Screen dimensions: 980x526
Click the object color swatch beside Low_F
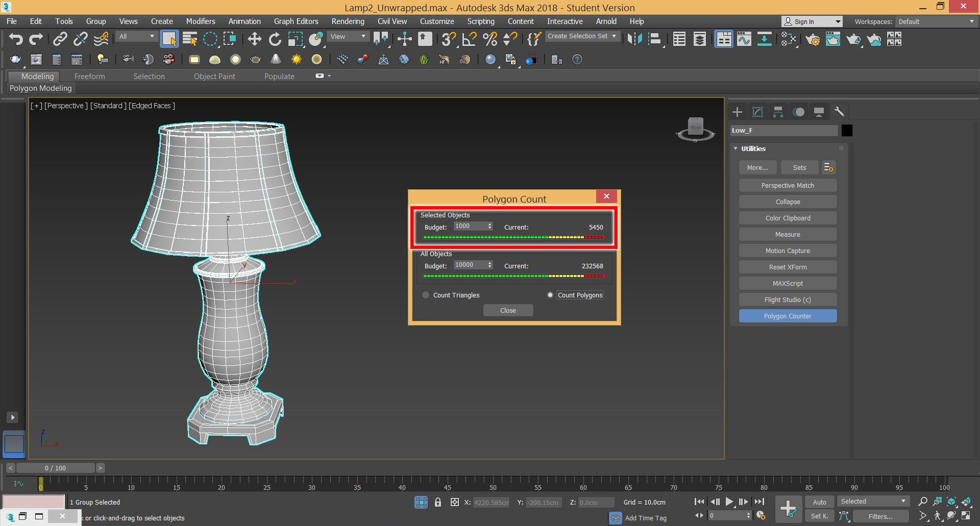847,130
